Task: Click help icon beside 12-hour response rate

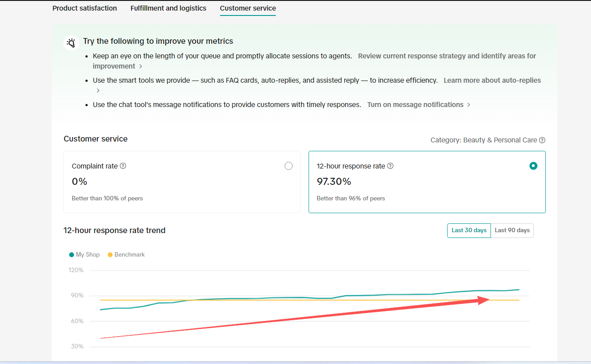Action: (x=390, y=166)
